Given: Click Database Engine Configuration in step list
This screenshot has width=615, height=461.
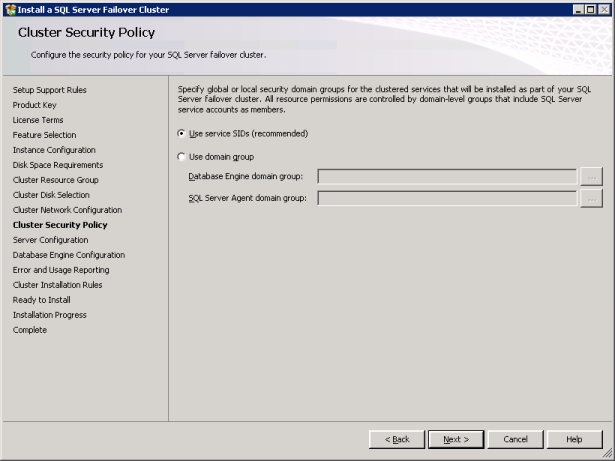Looking at the screenshot, I should pyautogui.click(x=69, y=255).
